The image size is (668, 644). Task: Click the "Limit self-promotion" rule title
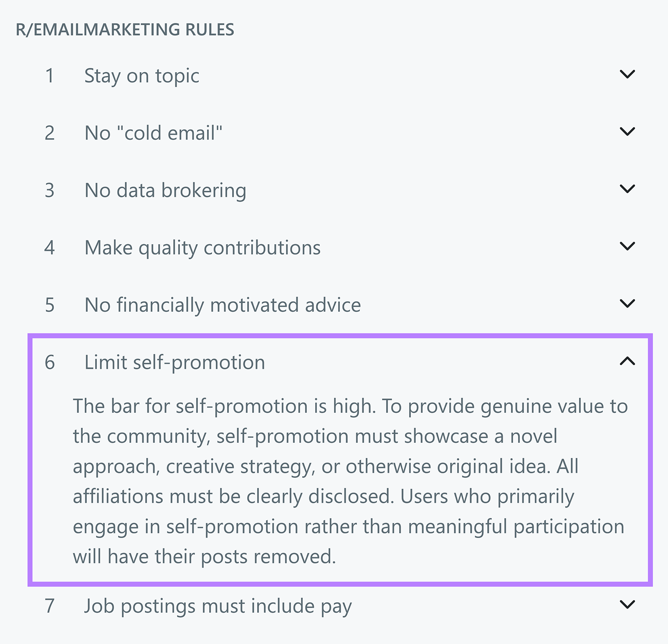[175, 363]
